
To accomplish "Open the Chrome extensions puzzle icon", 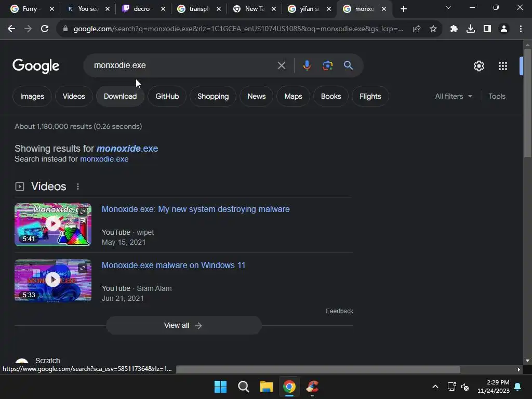I will (454, 29).
